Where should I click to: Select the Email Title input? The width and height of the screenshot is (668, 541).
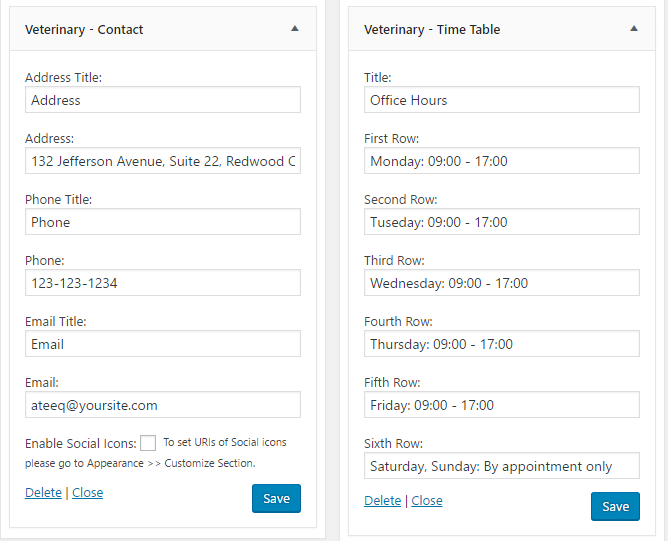(x=162, y=344)
